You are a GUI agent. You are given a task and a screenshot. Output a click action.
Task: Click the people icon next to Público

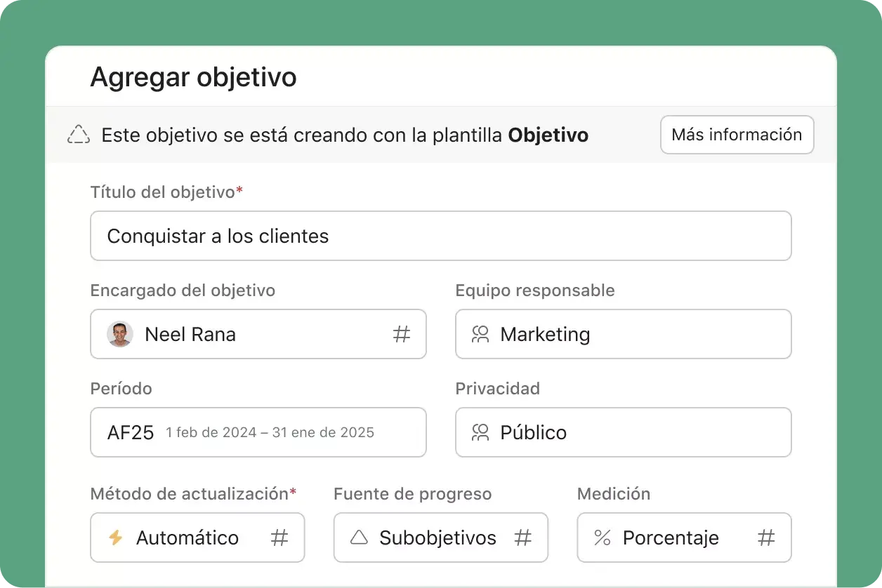click(x=480, y=432)
